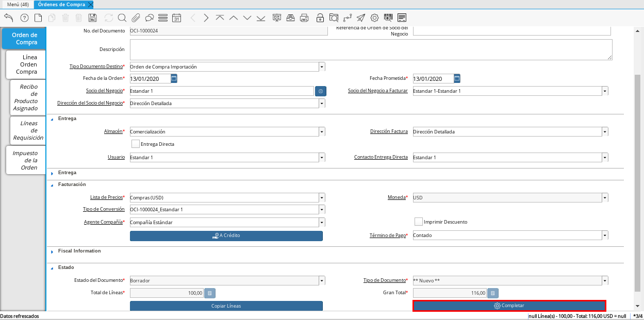The width and height of the screenshot is (644, 320).
Task: Open the calendar picker for Fecha de la Orden
Action: coord(174,79)
